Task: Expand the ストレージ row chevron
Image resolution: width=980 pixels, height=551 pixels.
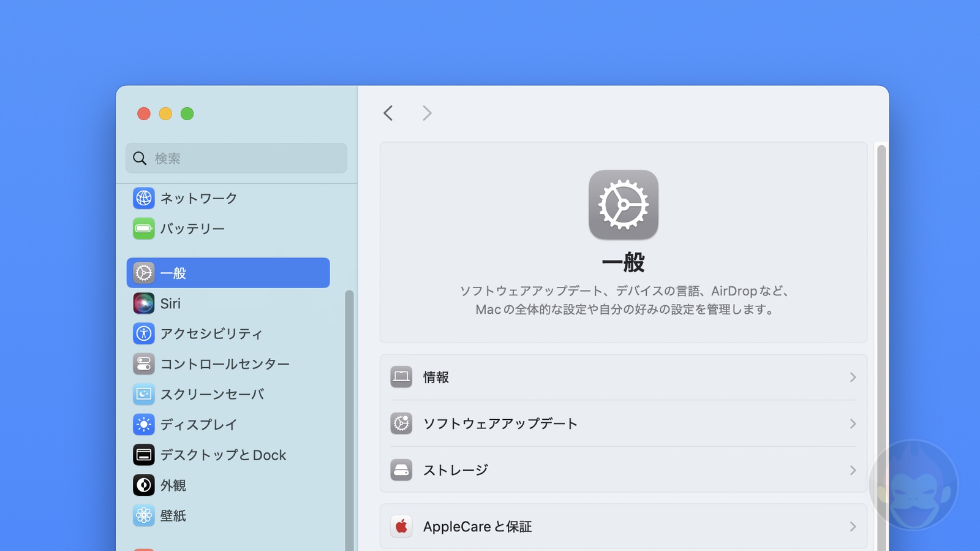Action: click(x=853, y=470)
